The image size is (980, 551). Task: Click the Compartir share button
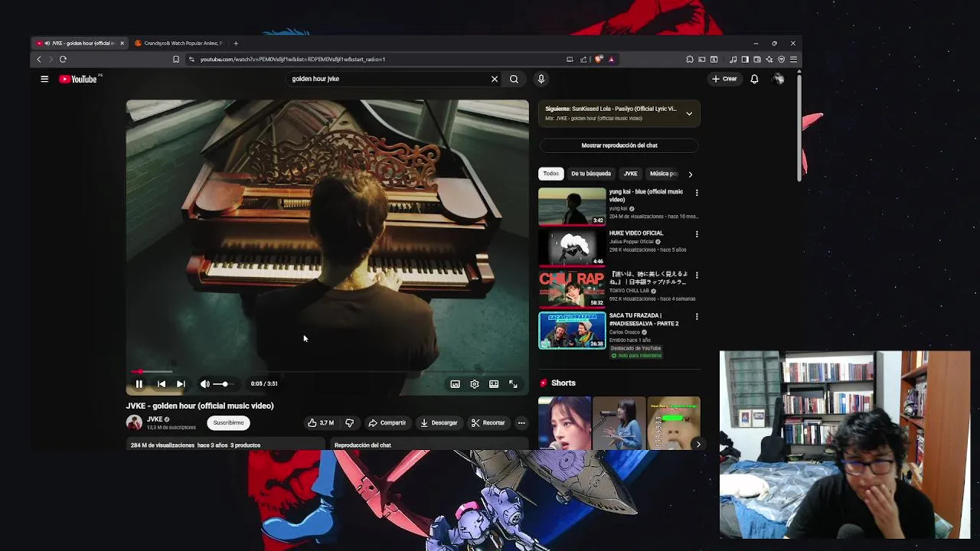coord(387,422)
